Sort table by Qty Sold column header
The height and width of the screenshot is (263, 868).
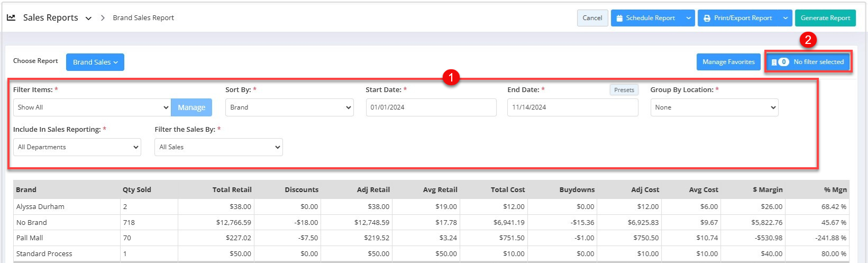click(x=136, y=189)
